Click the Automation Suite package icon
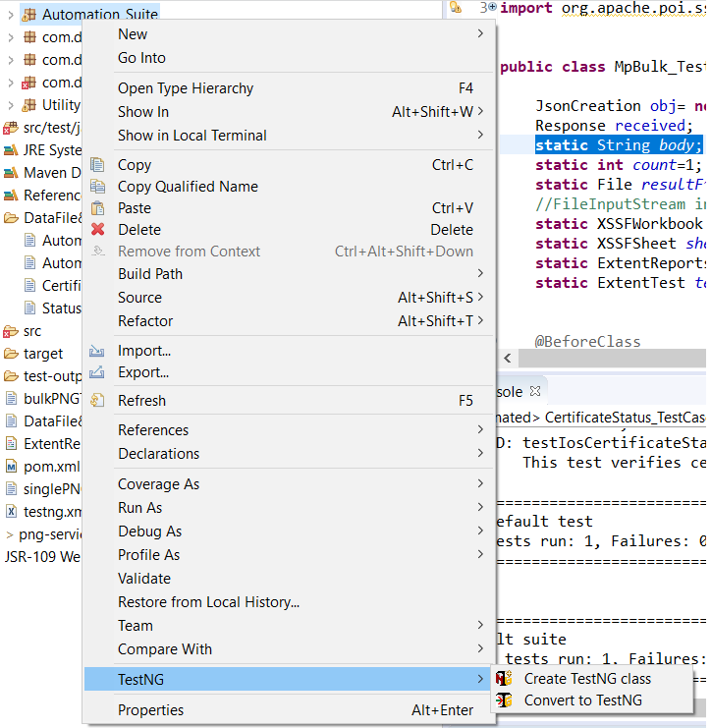The image size is (711, 728). [x=29, y=15]
